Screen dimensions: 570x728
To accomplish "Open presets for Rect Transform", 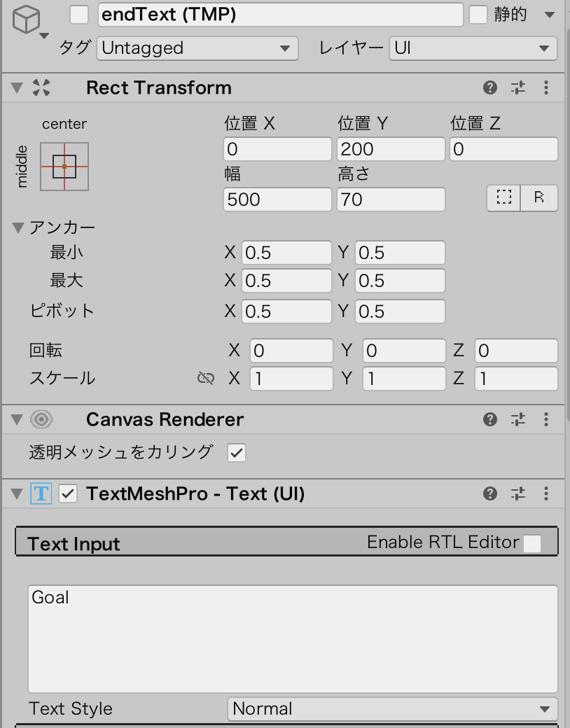I will click(x=518, y=87).
